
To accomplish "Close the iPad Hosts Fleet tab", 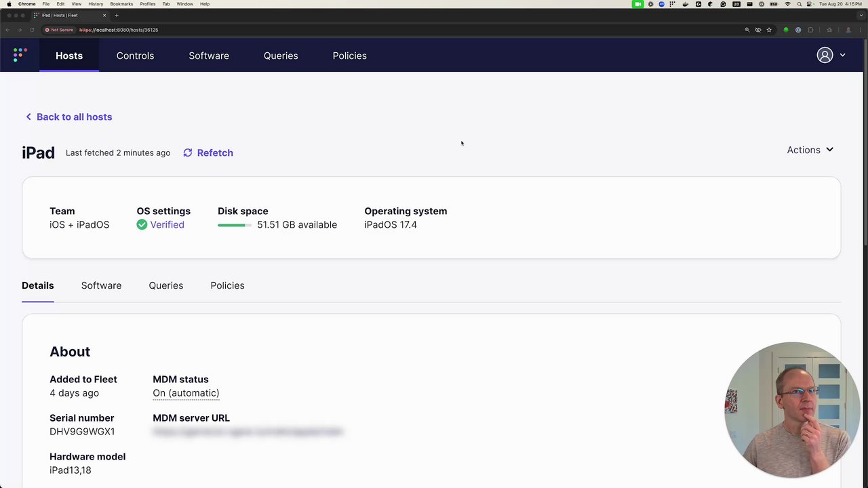I will (x=104, y=15).
